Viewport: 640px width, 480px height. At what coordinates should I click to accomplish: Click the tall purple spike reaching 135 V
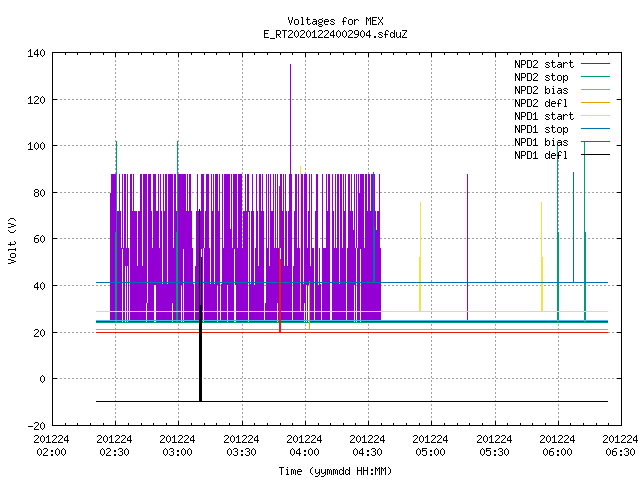tap(291, 118)
